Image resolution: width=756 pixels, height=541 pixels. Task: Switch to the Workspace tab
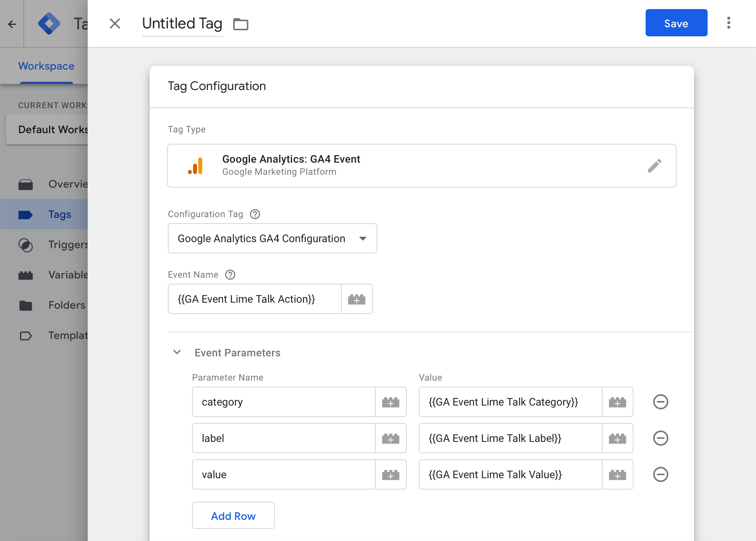[46, 66]
